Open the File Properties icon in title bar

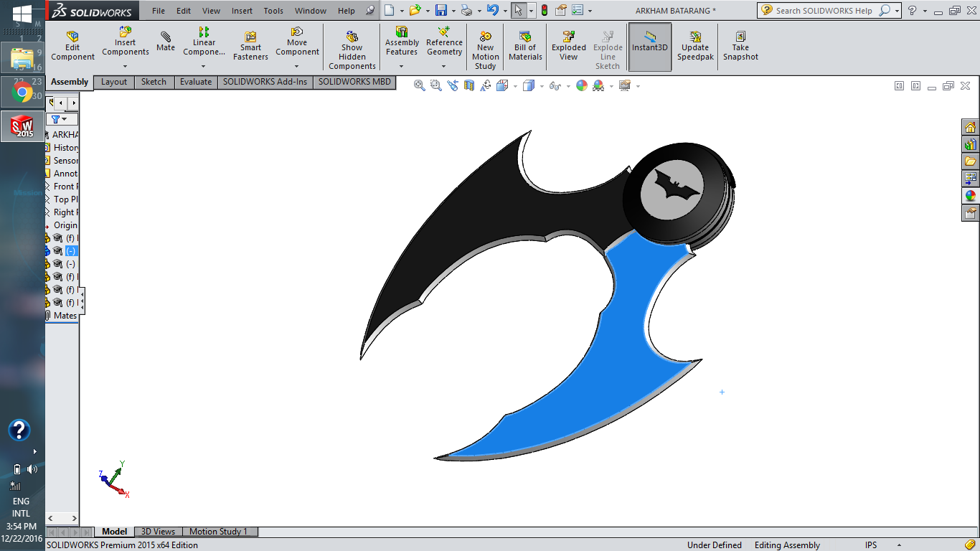click(x=561, y=10)
